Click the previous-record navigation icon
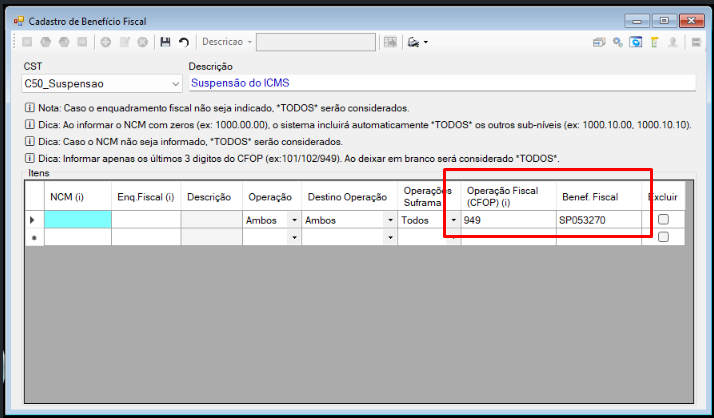Image resolution: width=714 pixels, height=418 pixels. (x=46, y=42)
